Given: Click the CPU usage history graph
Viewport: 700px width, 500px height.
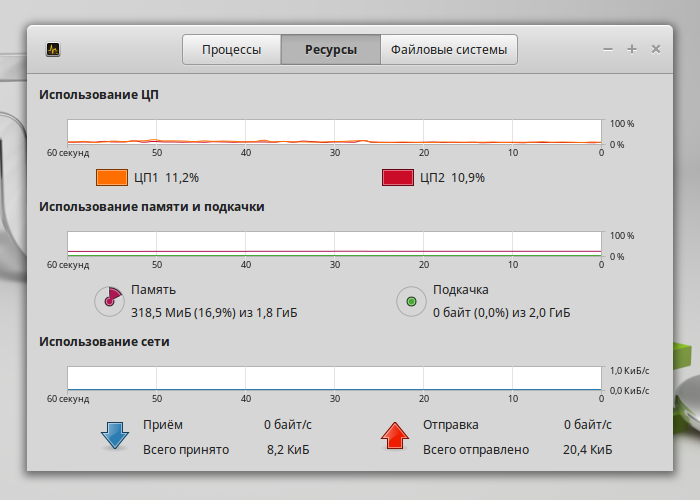Looking at the screenshot, I should tap(334, 132).
